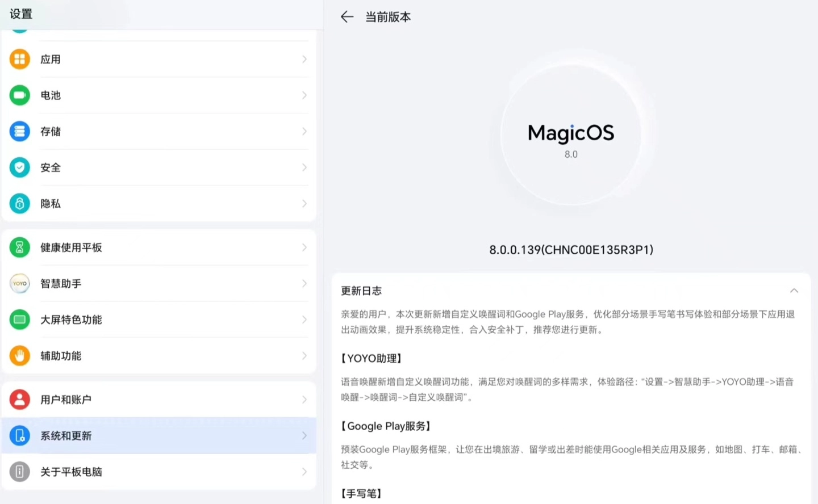Screen dimensions: 818x504
Task: Tap the blue 系统和更新 device icon
Action: tap(20, 436)
